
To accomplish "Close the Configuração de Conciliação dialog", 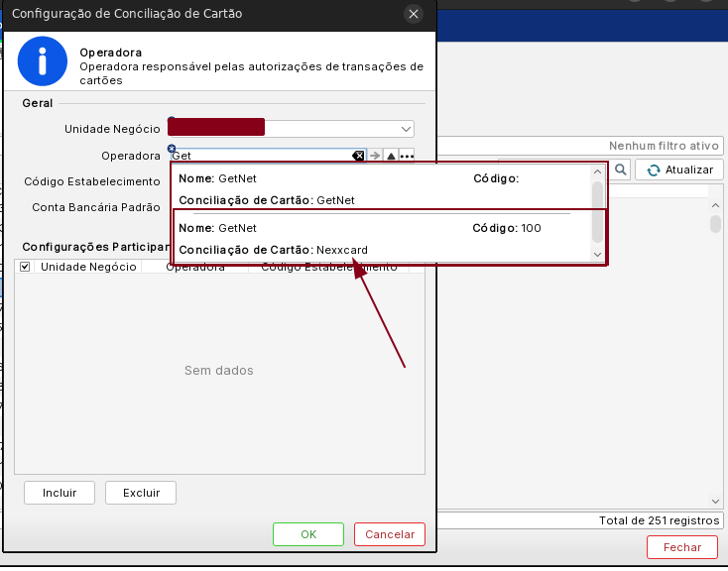I will [x=415, y=14].
